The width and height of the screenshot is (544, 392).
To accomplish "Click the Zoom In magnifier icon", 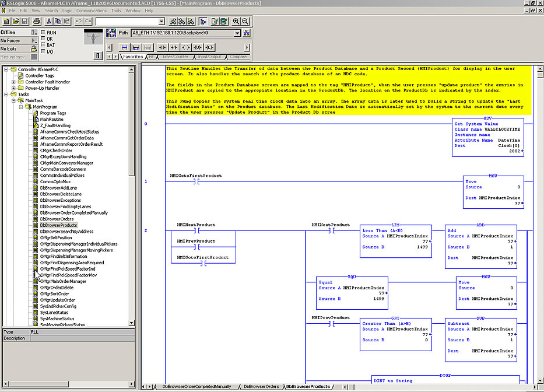I will [x=236, y=22].
